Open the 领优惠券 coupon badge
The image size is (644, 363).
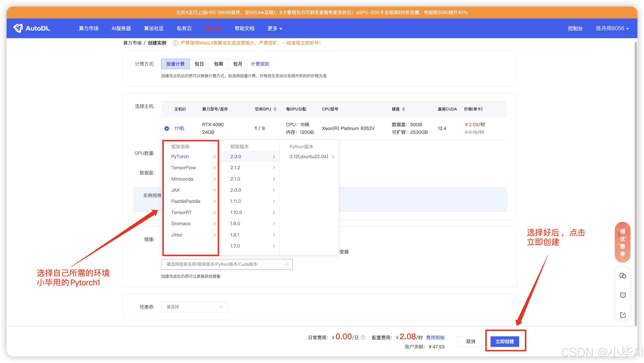pos(622,242)
